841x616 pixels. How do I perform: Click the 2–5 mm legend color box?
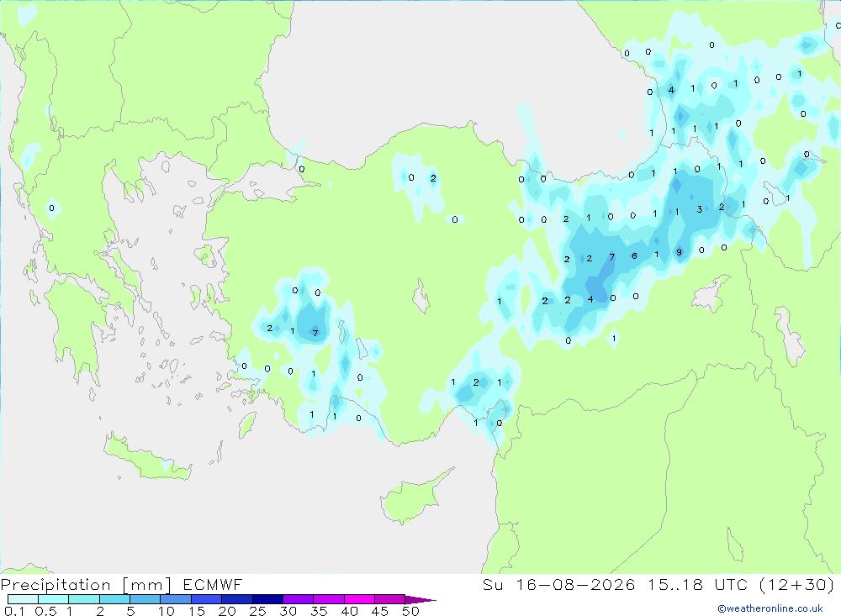coord(114,599)
